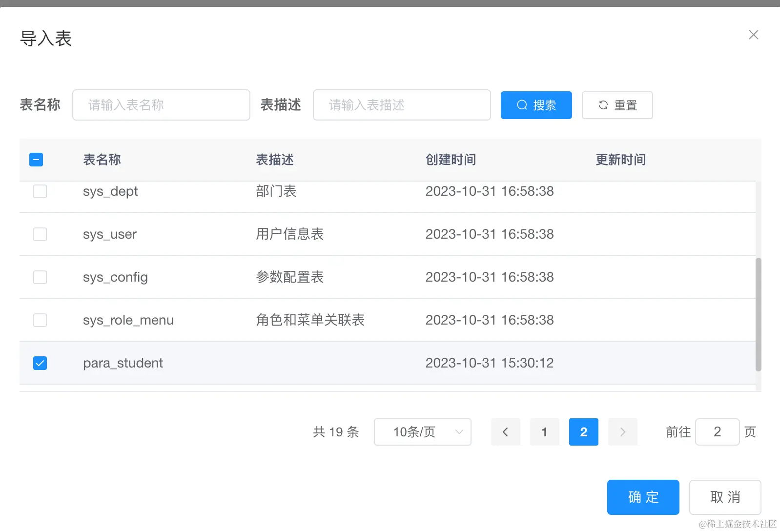Focus the 表名称 input field

click(161, 105)
